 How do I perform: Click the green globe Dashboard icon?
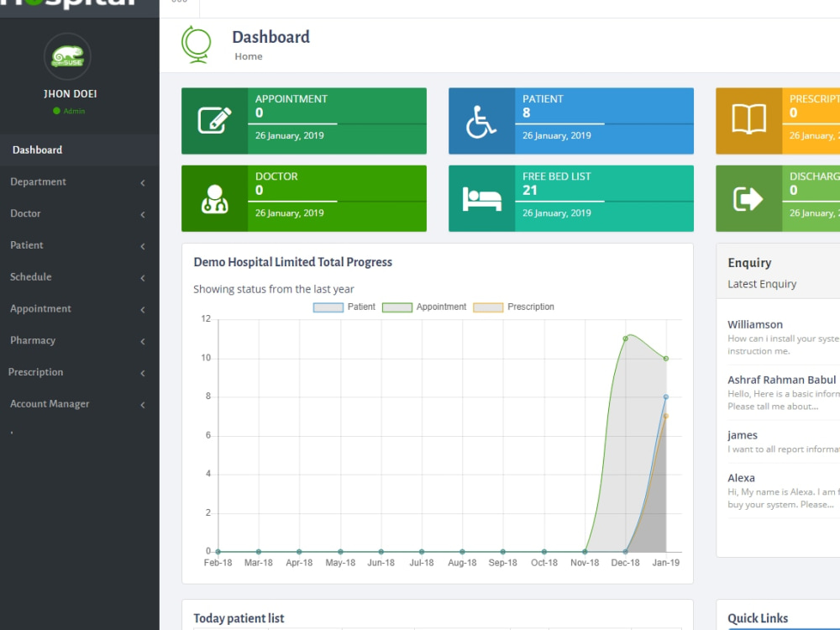[196, 45]
